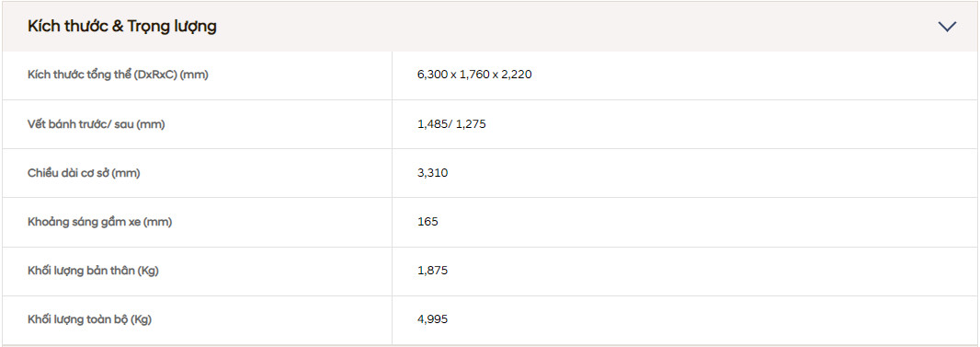
Task: Select the Chiều dài cơ sở label
Action: coord(84,173)
